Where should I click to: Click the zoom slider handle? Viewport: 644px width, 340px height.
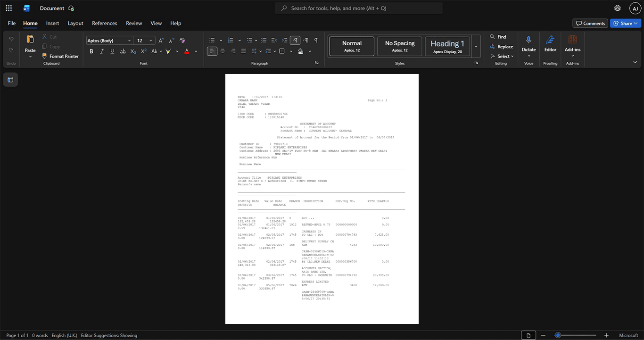pos(558,335)
